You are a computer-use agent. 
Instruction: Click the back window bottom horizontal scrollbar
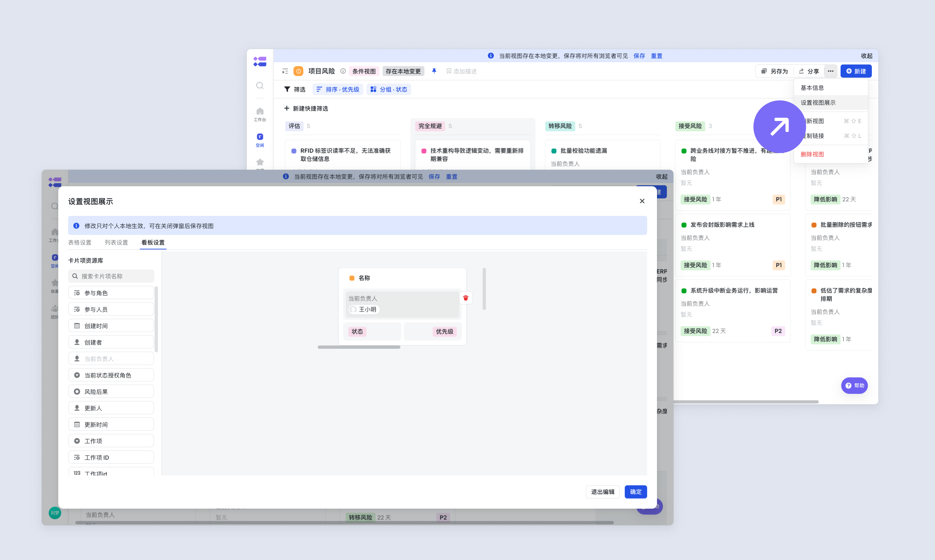tap(746, 402)
